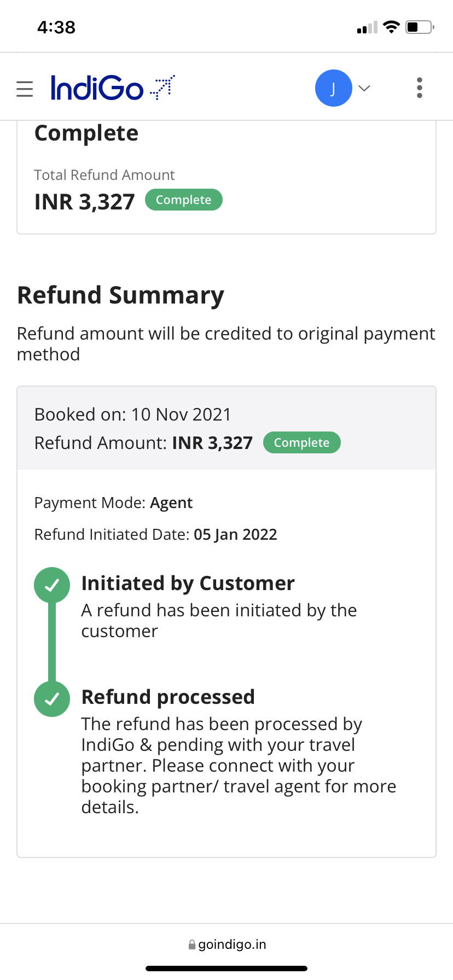
Task: Tap the cellular signal bars
Action: pyautogui.click(x=367, y=28)
